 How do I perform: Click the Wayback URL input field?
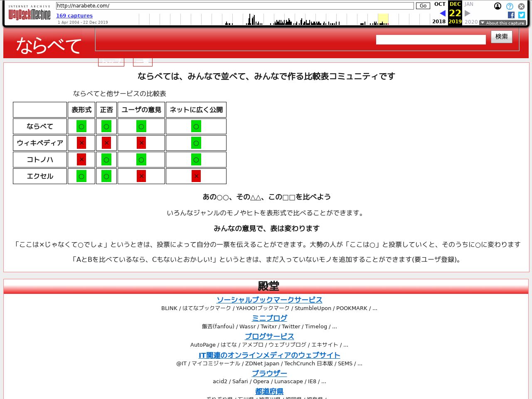235,6
